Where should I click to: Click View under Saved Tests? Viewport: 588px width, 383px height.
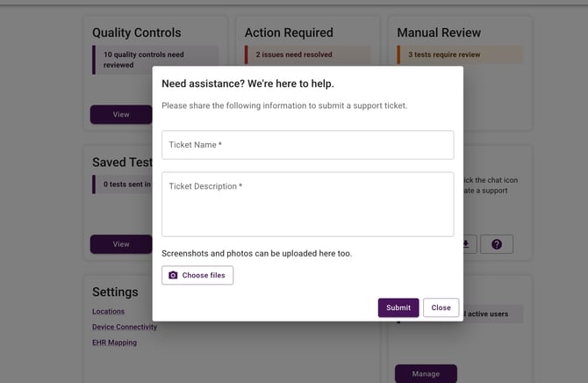click(x=121, y=243)
